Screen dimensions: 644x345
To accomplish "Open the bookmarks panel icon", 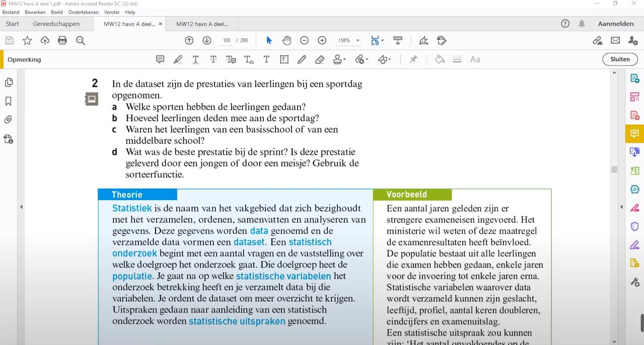I will (9, 101).
